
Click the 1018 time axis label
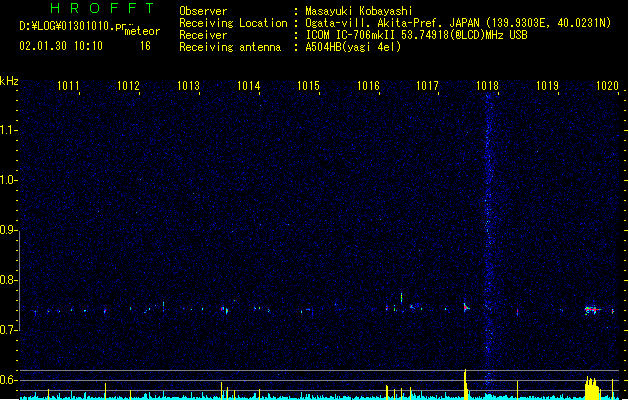click(487, 86)
